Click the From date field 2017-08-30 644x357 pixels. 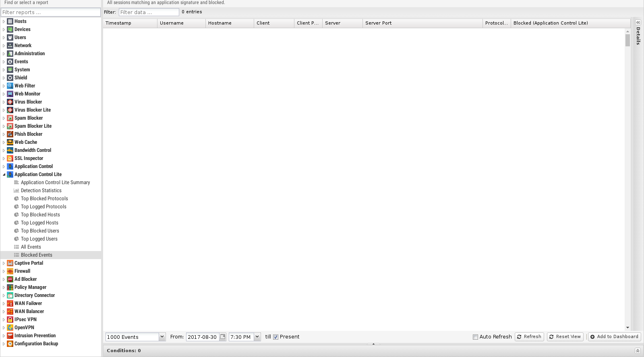203,337
